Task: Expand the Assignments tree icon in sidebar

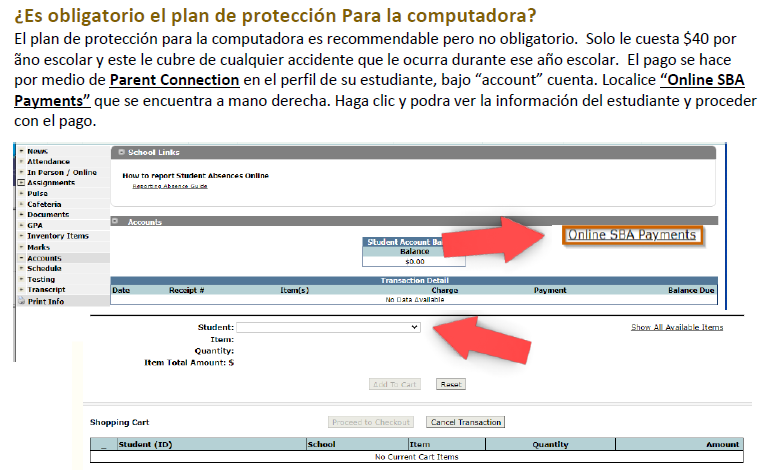Action: click(x=20, y=183)
